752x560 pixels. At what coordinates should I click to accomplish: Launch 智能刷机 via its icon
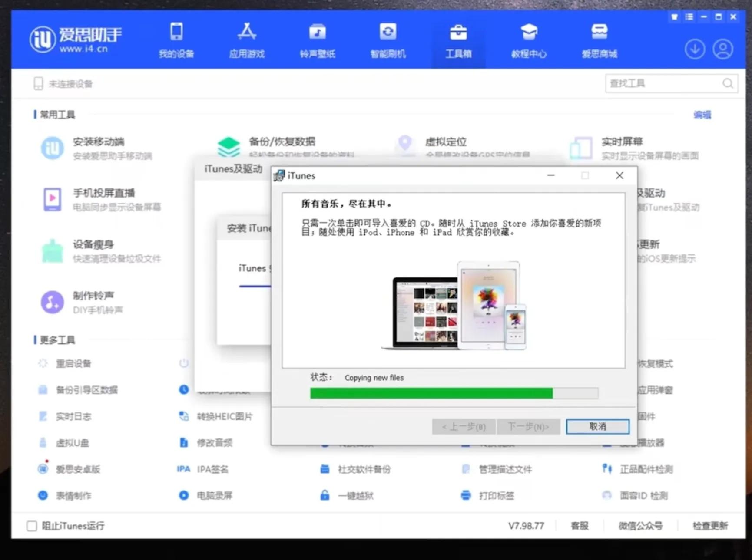[388, 39]
